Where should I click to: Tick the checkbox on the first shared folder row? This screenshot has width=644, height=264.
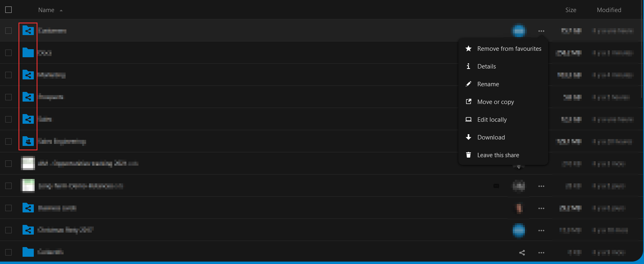pyautogui.click(x=8, y=31)
